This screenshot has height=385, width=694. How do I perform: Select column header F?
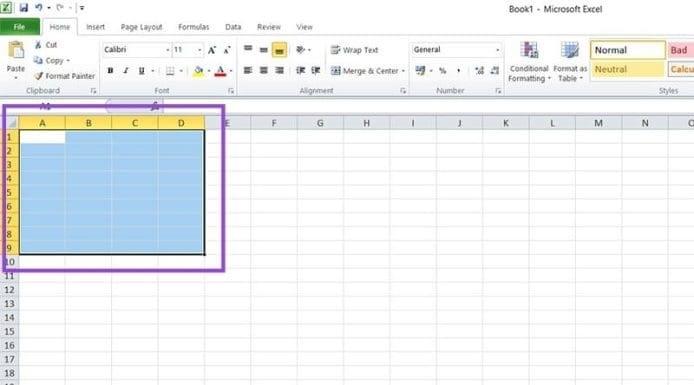(x=274, y=123)
